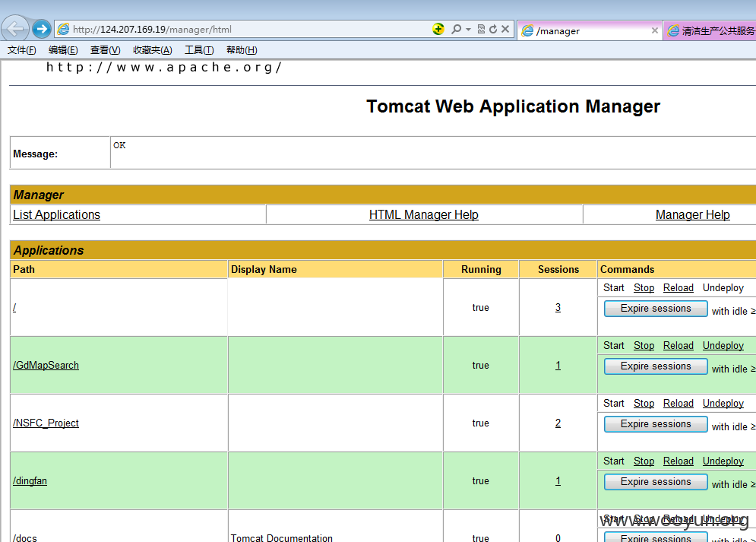756x542 pixels.
Task: Open the 查看(V) menu
Action: tap(105, 50)
